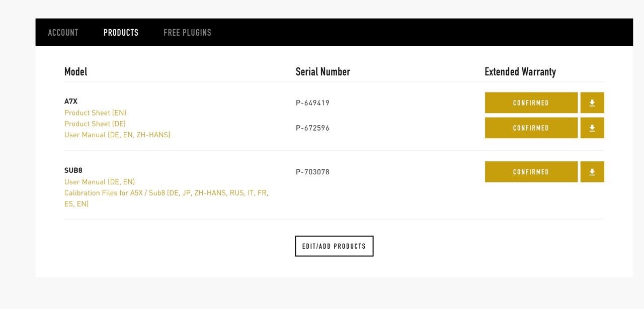644x309 pixels.
Task: Click serial number P-703078 text
Action: 312,172
